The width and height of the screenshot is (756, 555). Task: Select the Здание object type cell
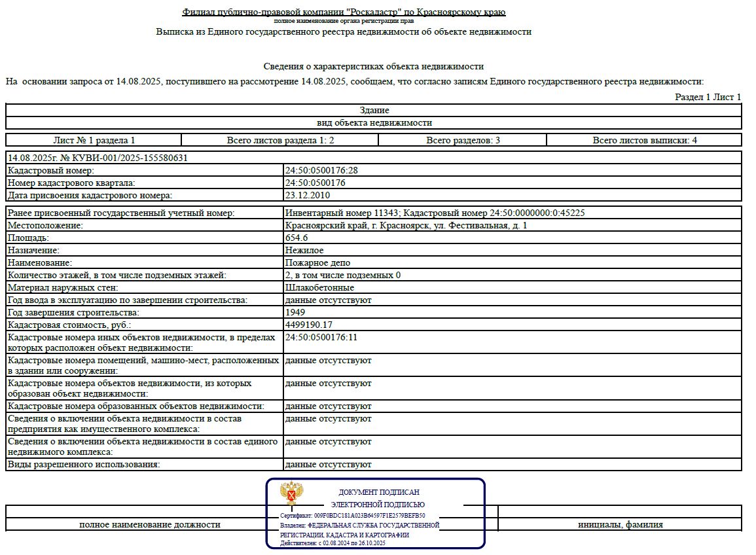point(374,110)
